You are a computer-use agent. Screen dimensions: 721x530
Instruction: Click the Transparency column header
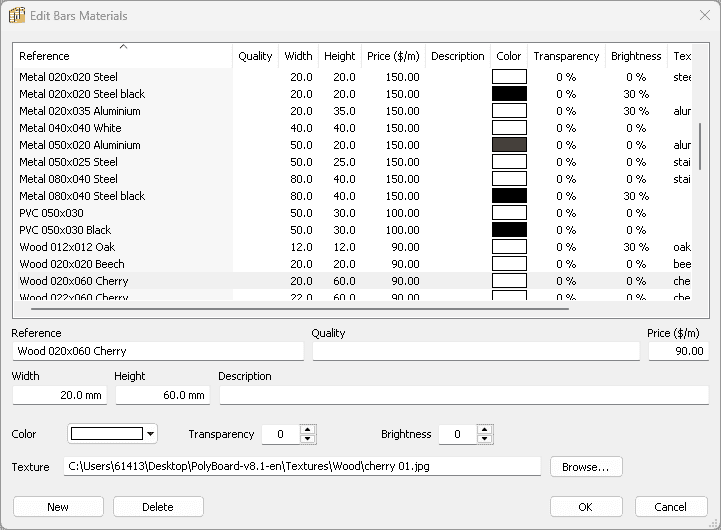tap(566, 56)
